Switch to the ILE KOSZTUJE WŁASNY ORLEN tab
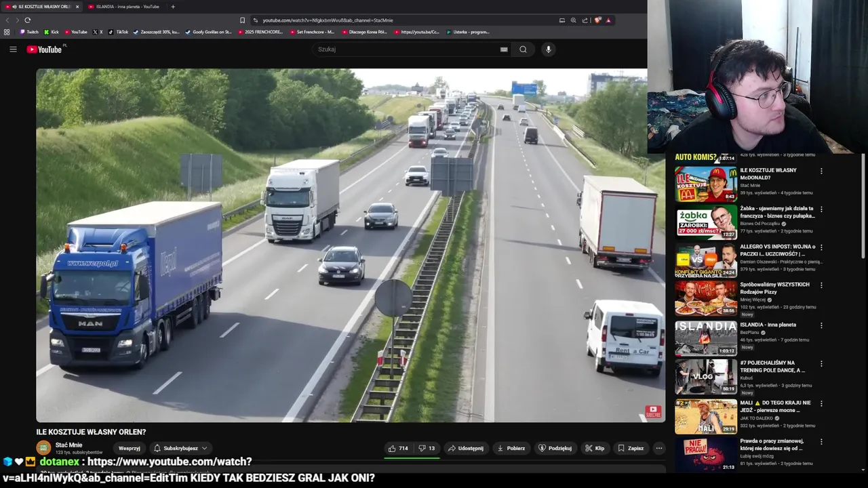868x488 pixels. [x=42, y=7]
